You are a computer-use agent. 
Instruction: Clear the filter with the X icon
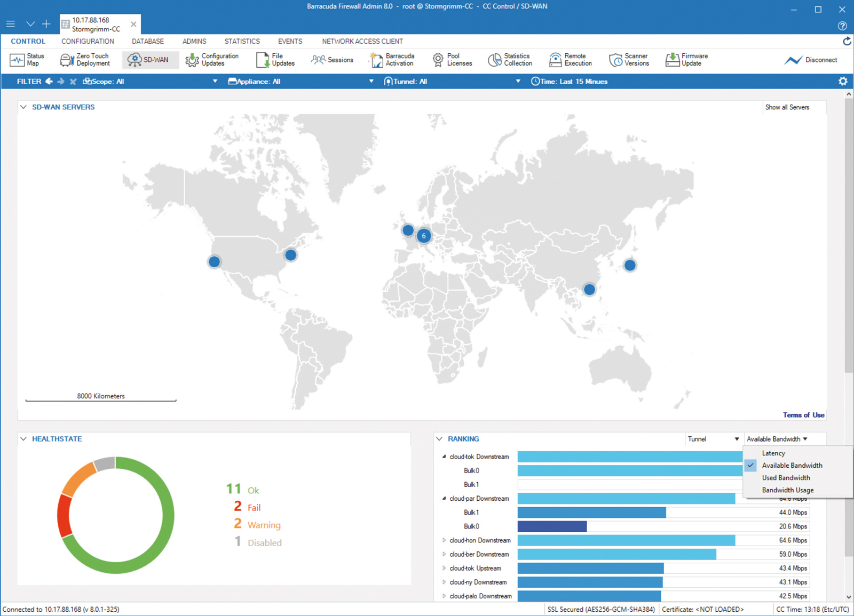(73, 82)
